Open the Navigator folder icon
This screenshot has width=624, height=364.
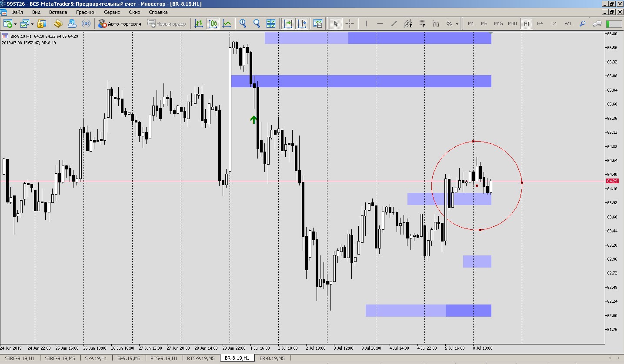click(x=58, y=23)
